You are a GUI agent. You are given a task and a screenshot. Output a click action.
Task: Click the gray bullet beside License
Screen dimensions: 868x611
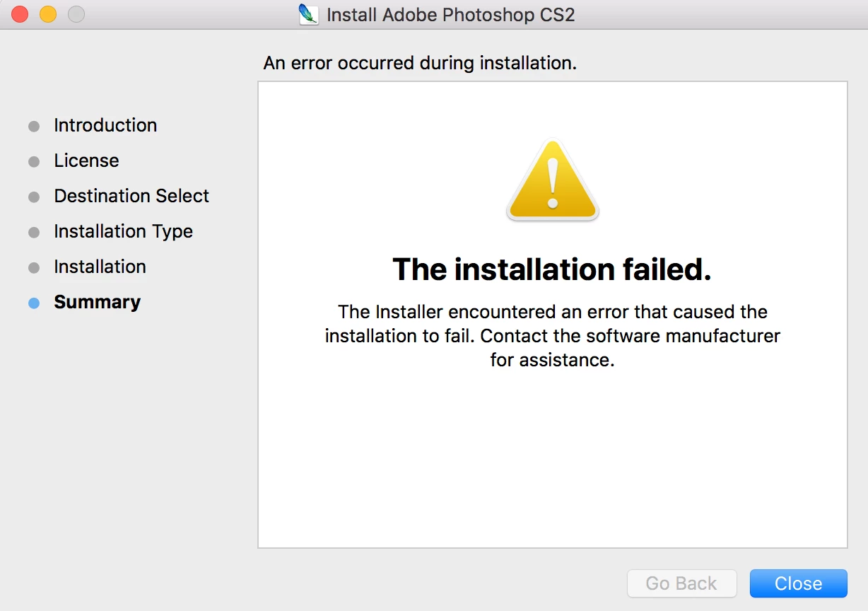point(34,162)
